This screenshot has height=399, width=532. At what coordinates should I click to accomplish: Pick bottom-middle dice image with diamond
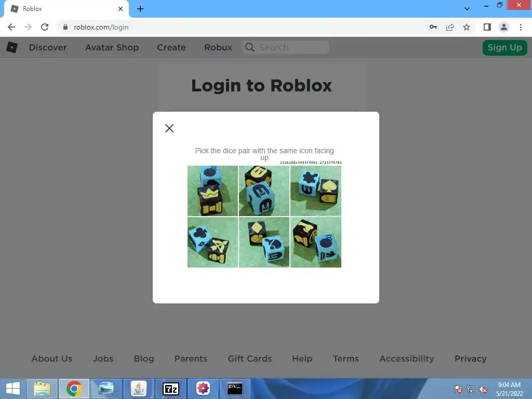(264, 242)
